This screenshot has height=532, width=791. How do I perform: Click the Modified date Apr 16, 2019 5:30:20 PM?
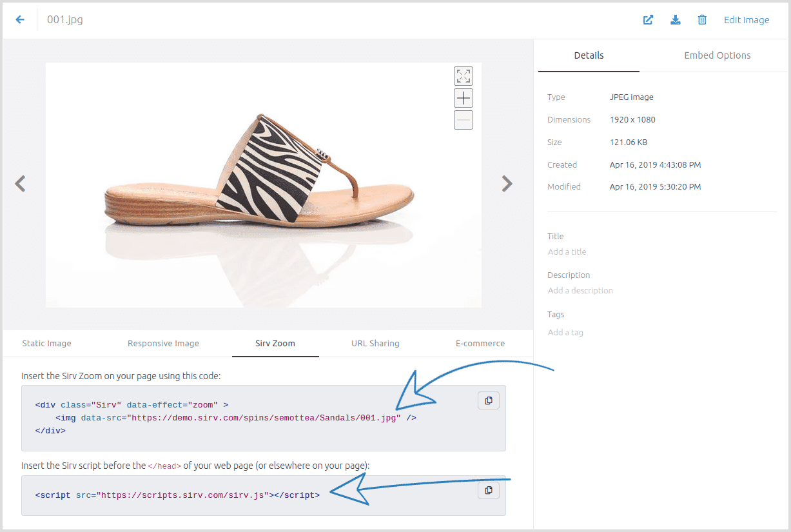tap(655, 187)
